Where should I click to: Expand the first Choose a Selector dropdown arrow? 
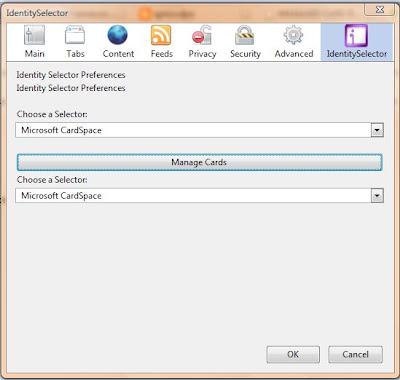pyautogui.click(x=377, y=130)
